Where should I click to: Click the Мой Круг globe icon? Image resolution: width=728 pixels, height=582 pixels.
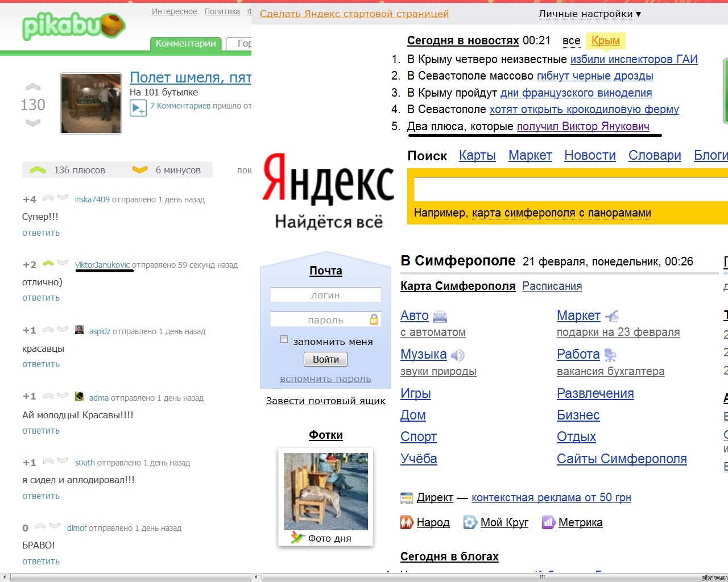468,522
